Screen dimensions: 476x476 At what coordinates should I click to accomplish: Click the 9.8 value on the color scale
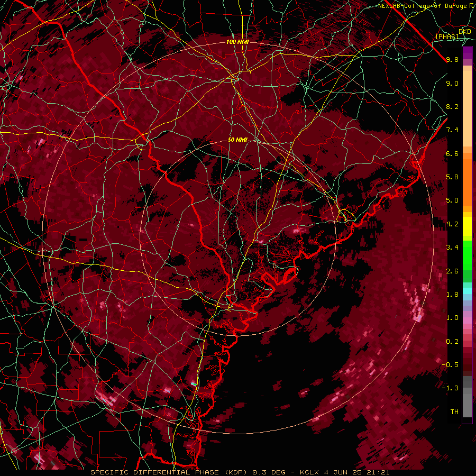(452, 59)
